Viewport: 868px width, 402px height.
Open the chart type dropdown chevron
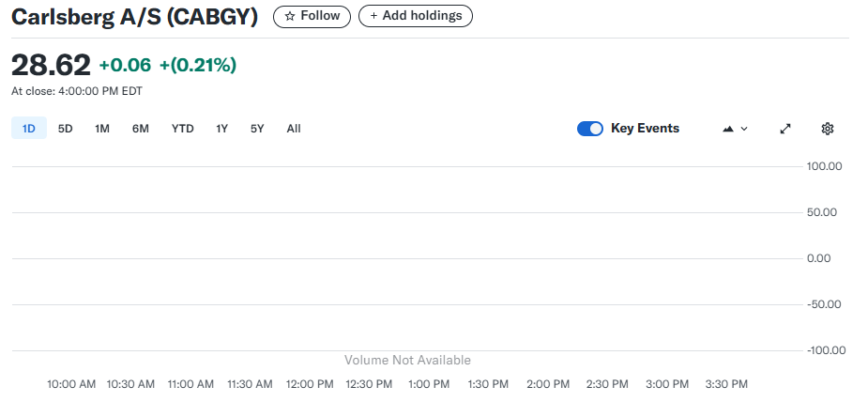[745, 129]
